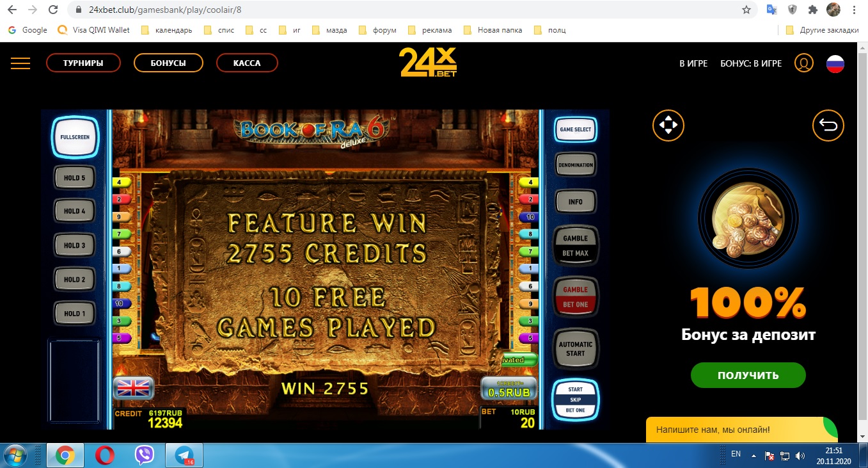This screenshot has height=468, width=868.
Task: Click the DENOMINATION button
Action: [575, 165]
